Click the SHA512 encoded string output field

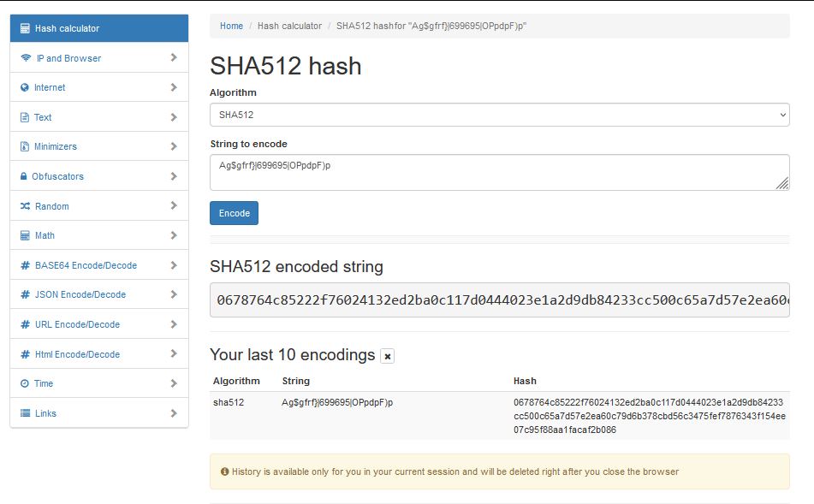click(499, 299)
